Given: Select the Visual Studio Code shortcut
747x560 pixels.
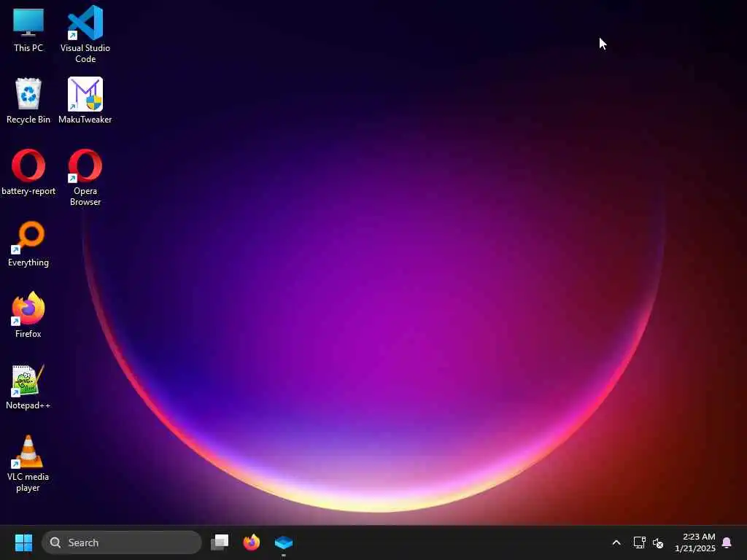Looking at the screenshot, I should click(85, 34).
